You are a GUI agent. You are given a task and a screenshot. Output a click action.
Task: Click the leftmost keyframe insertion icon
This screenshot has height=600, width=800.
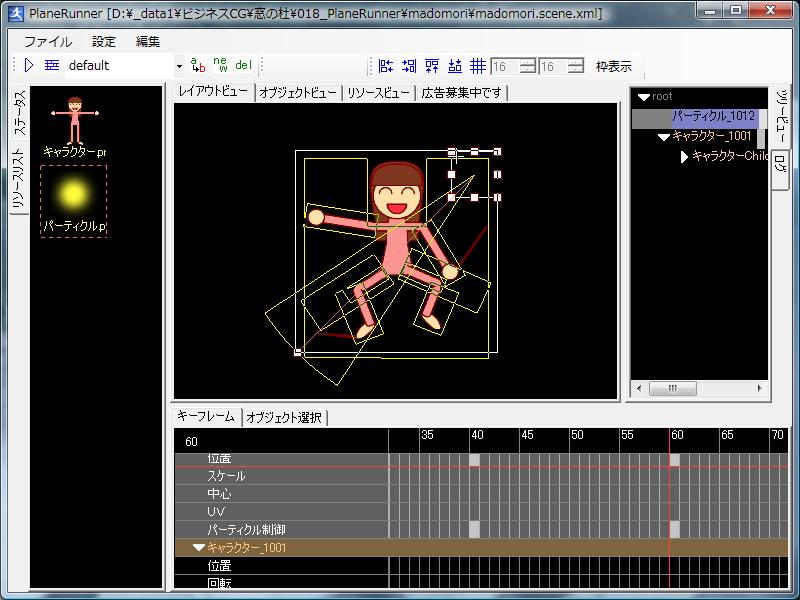385,65
